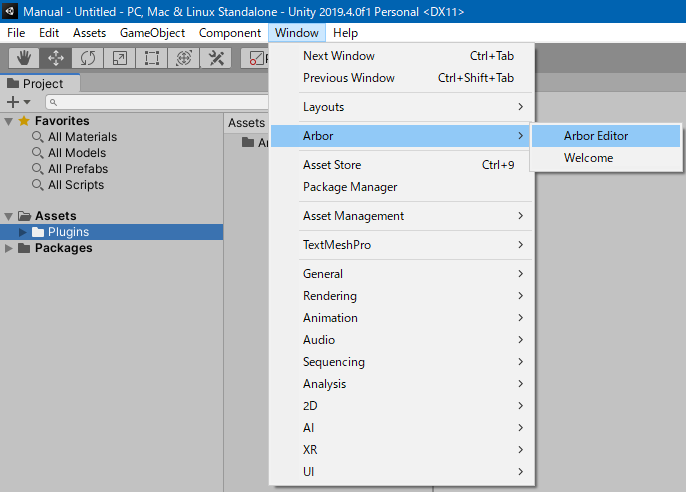Select All Scripts saved search
This screenshot has height=492, width=686.
[x=76, y=185]
